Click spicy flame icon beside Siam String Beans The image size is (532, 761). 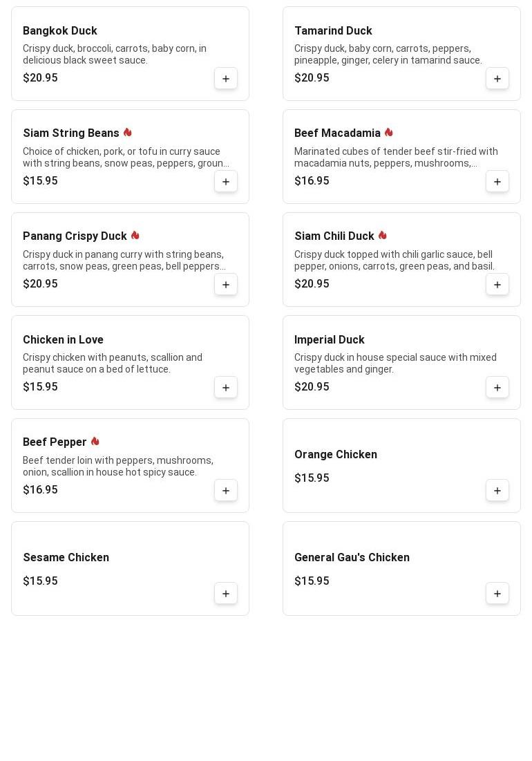(128, 133)
